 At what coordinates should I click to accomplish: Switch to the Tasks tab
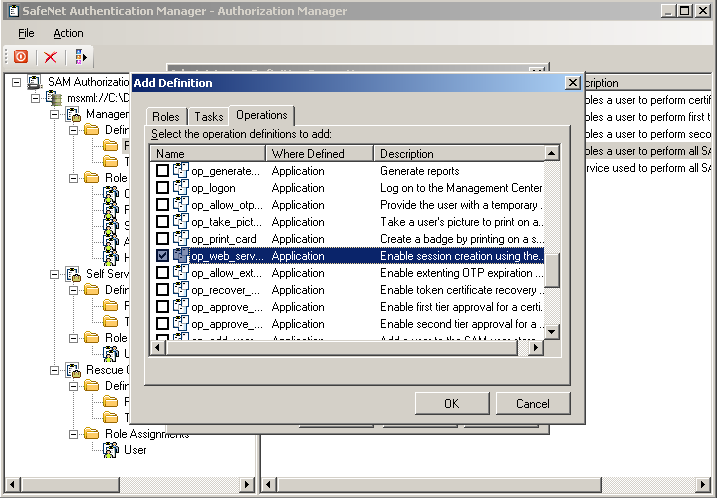pos(209,117)
